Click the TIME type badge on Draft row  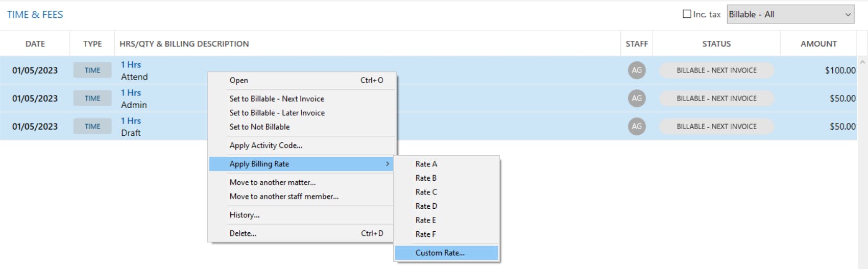pos(92,127)
